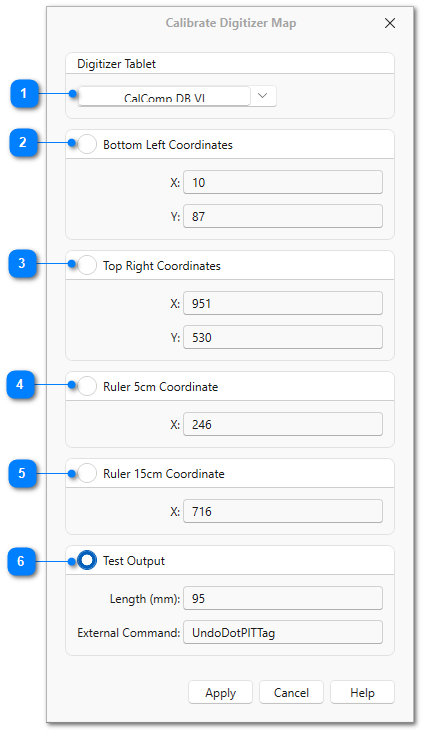
Task: Select Top Right Coordinates radio button
Action: point(87,265)
